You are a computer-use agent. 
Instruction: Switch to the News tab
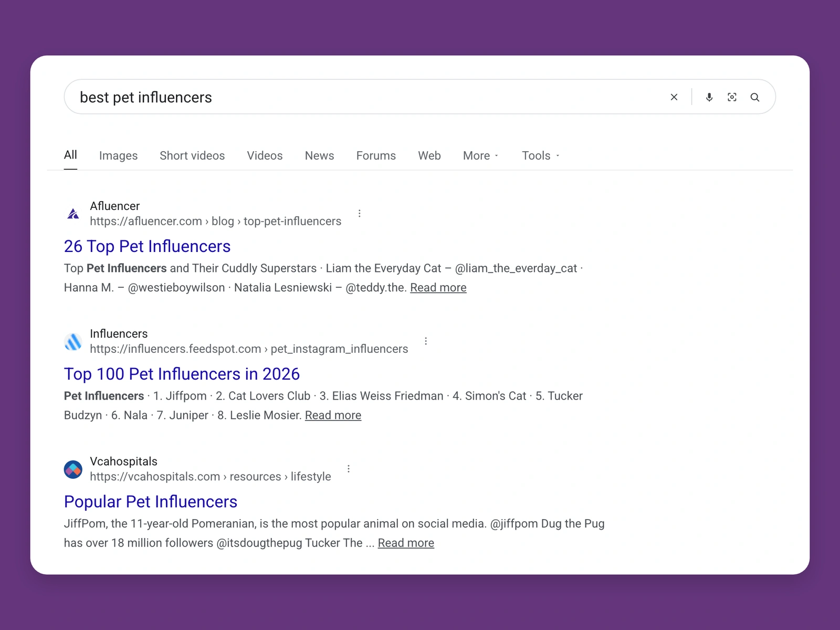click(319, 155)
